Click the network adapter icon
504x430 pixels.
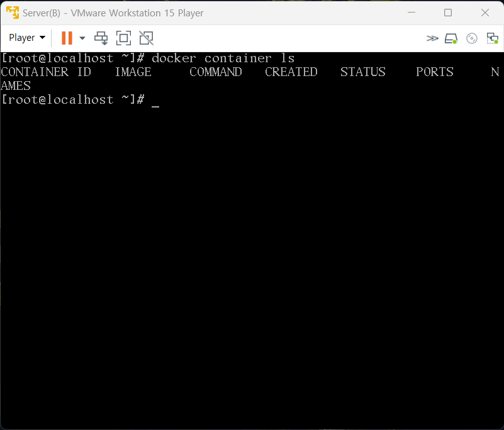(492, 38)
